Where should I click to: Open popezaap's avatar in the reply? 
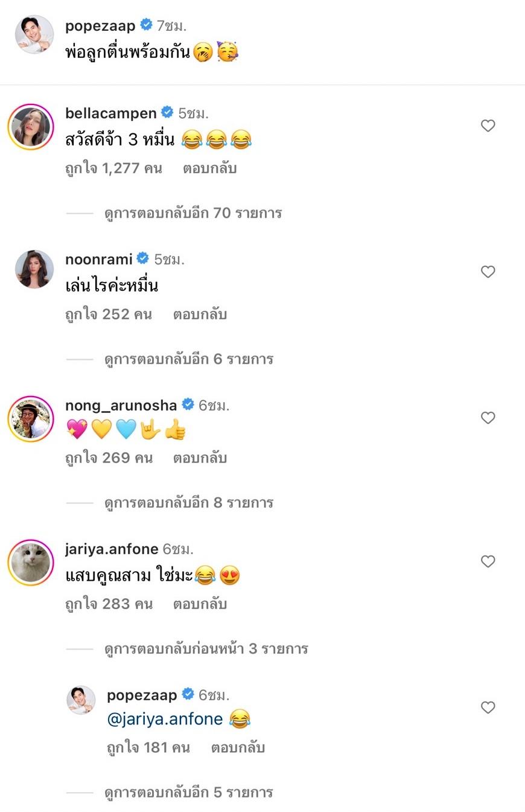click(81, 700)
